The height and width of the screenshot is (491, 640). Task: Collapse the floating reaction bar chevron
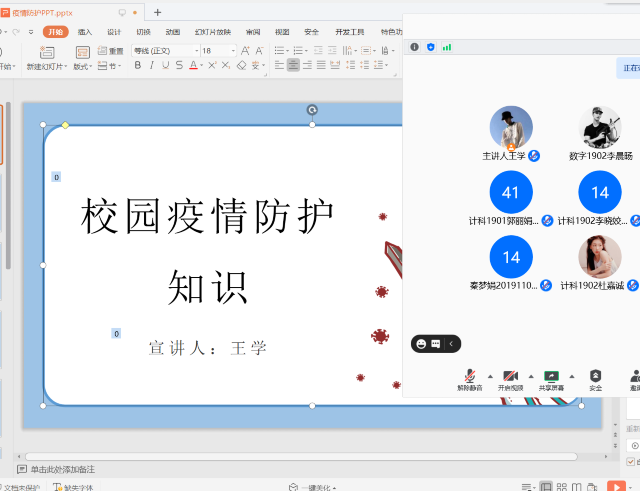[451, 344]
